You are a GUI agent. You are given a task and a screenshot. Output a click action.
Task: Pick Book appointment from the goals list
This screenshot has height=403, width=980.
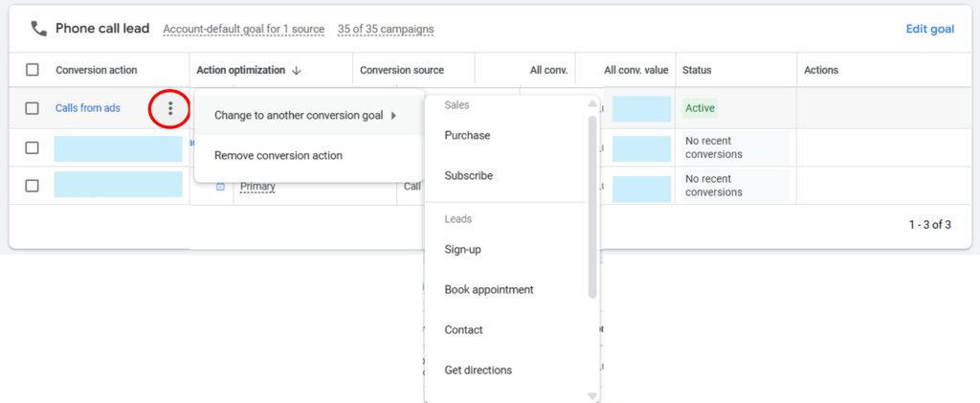point(489,290)
